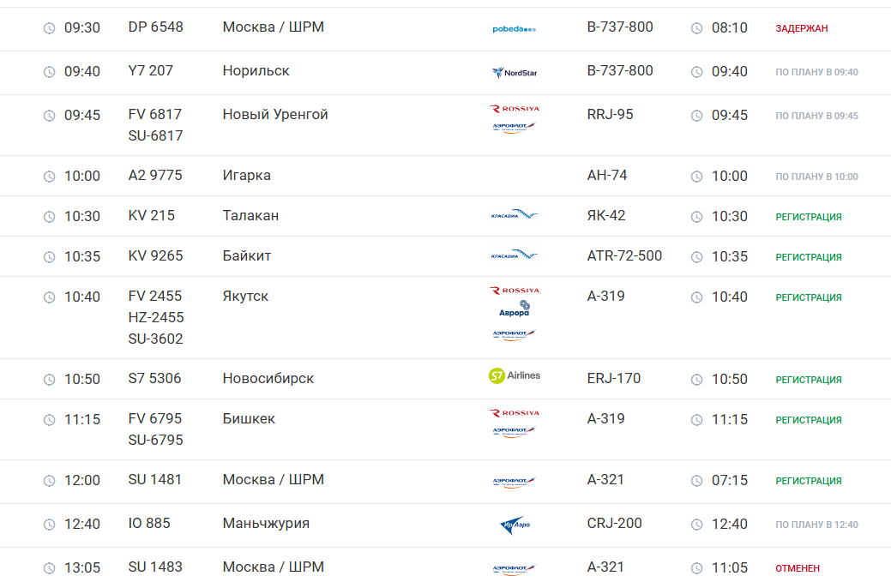Open flight DP 6548 details
The width and height of the screenshot is (891, 588).
(x=155, y=27)
